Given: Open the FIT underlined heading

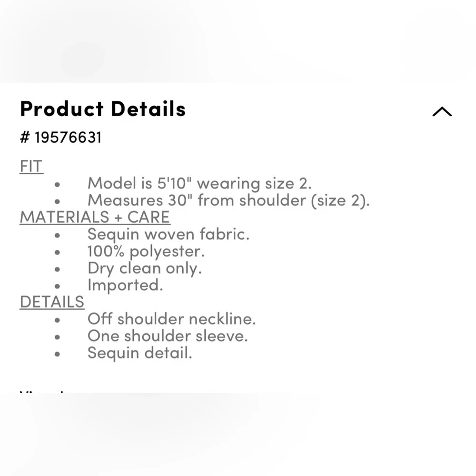Looking at the screenshot, I should coord(31,167).
